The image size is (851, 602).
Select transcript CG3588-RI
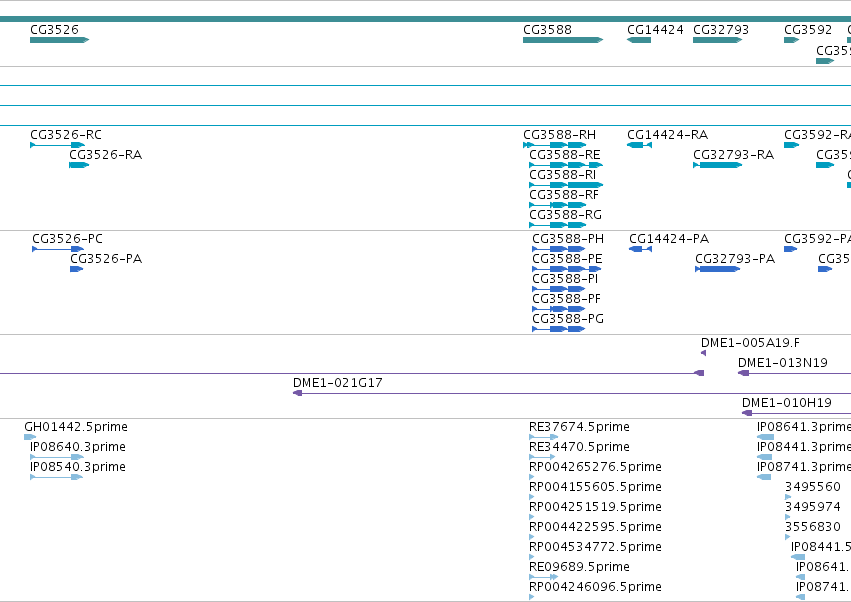tap(566, 185)
